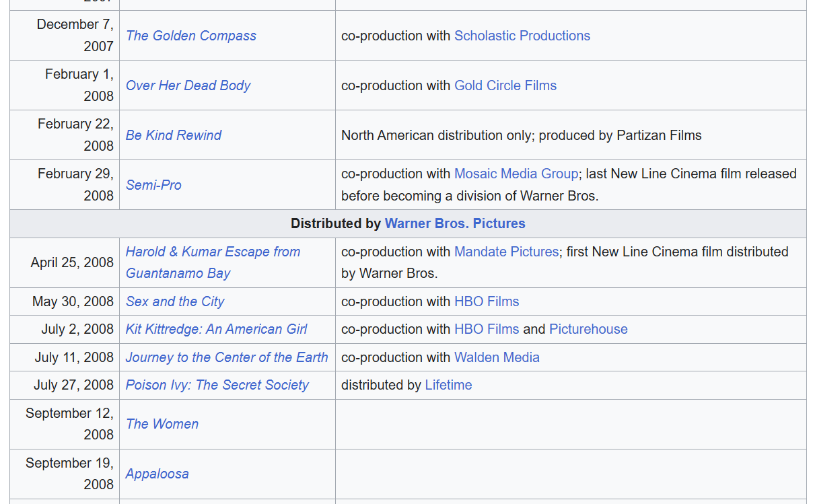
Task: Open the Warner Bros. Pictures header link
Action: point(455,223)
